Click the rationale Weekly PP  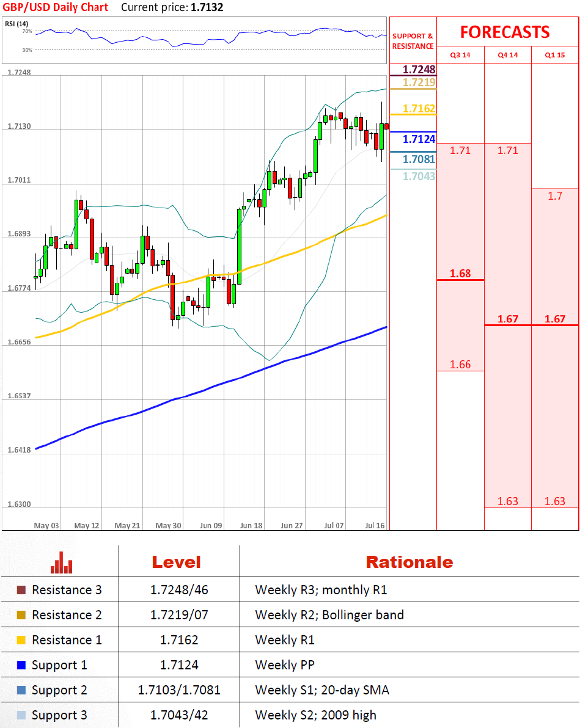pos(284,665)
